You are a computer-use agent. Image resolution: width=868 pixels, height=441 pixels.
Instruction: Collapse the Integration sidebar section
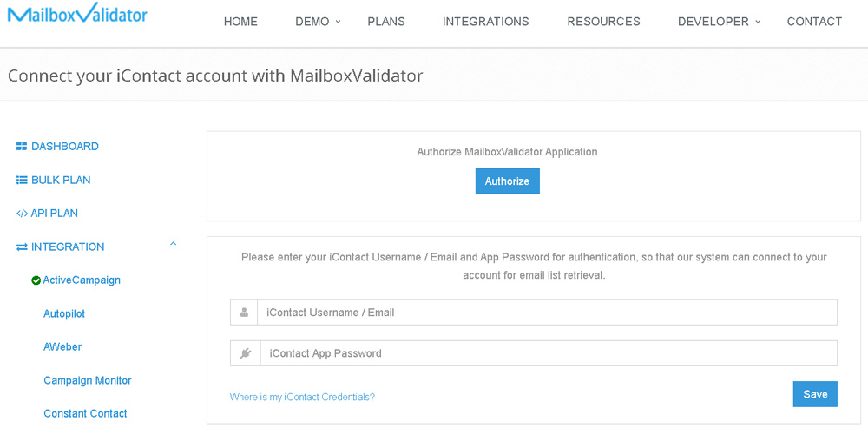tap(174, 243)
